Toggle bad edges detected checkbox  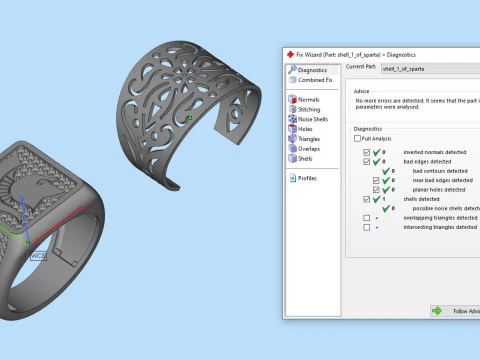[367, 162]
